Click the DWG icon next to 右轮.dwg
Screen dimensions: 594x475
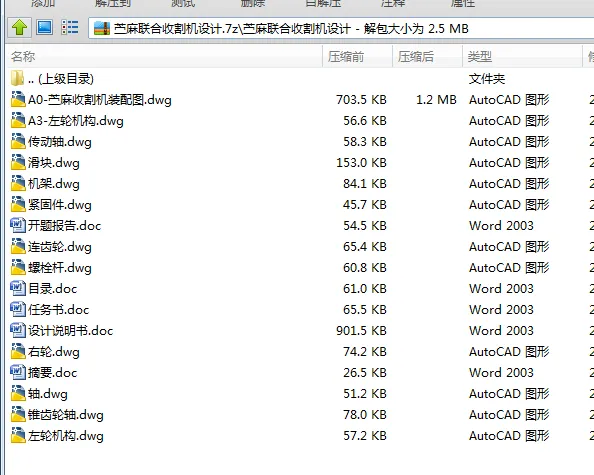pos(18,351)
